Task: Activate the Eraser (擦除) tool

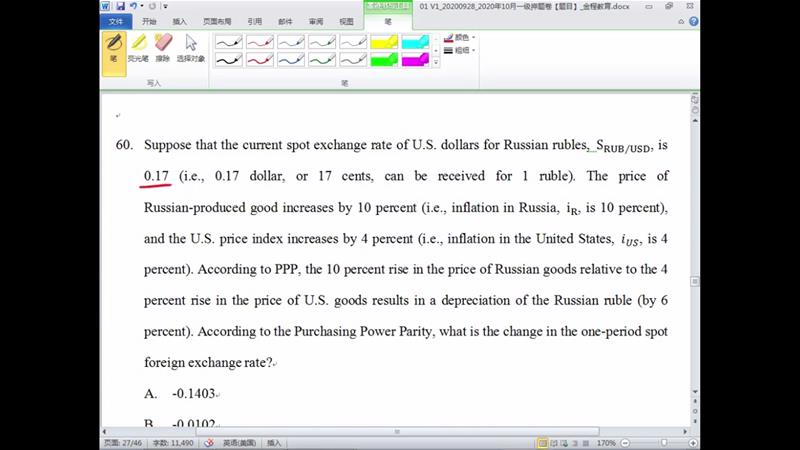Action: [162, 47]
